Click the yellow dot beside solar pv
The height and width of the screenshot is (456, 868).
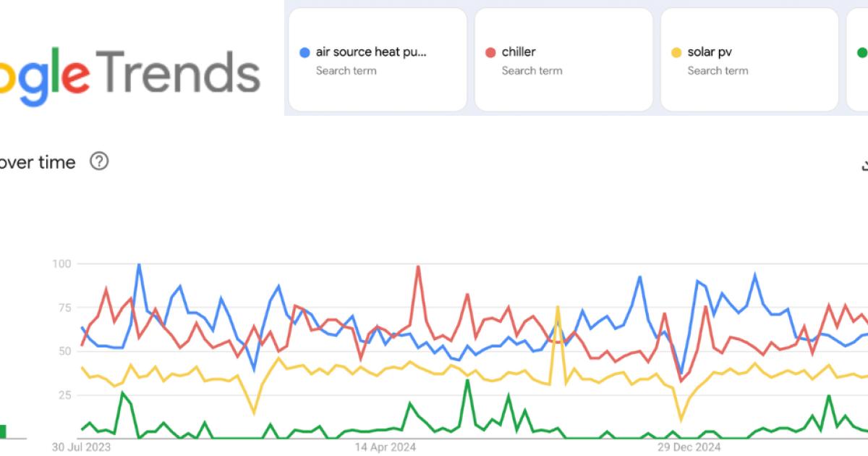click(x=676, y=52)
